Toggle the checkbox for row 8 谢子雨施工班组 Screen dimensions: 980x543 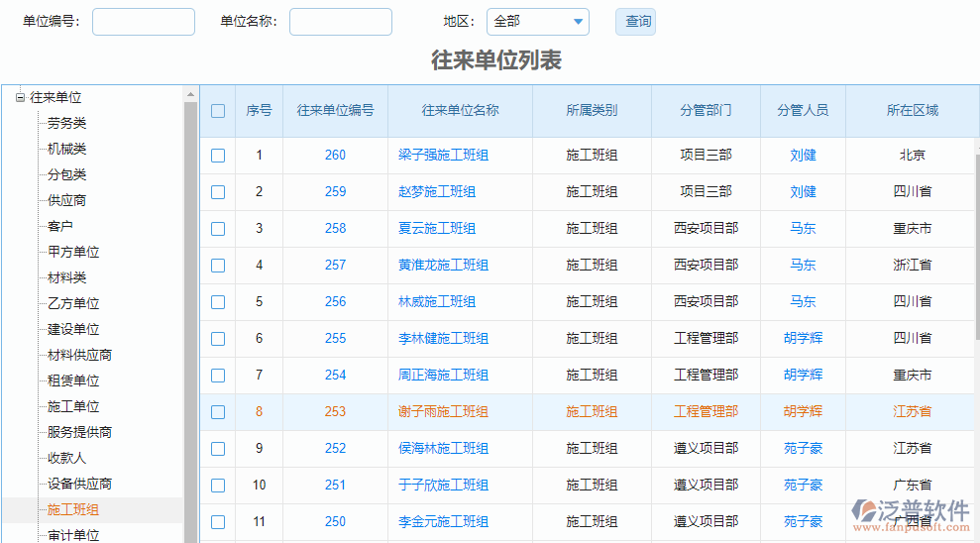click(x=218, y=412)
